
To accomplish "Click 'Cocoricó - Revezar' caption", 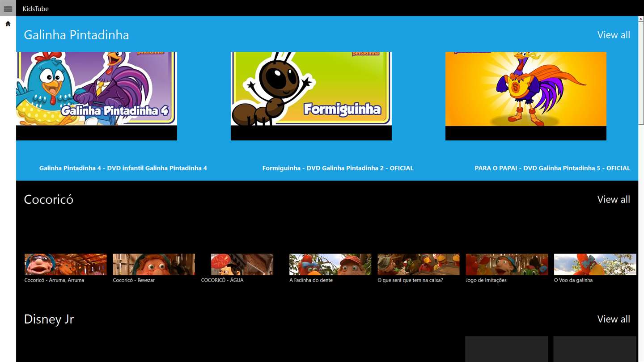I will (134, 280).
